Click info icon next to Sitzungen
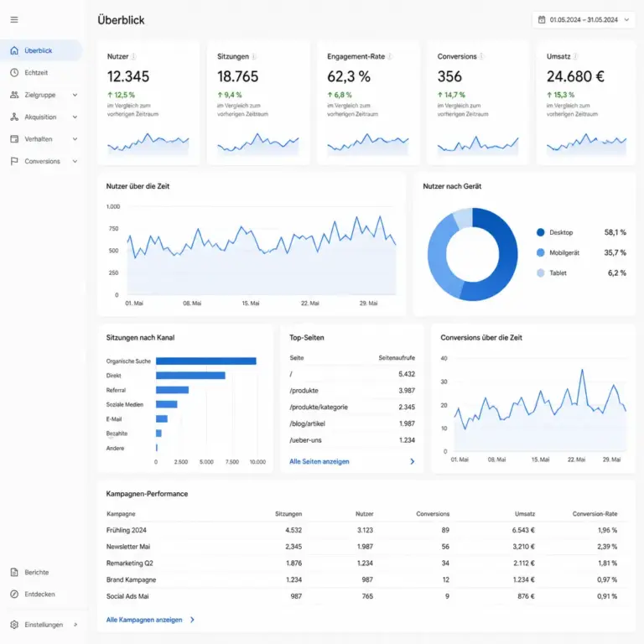This screenshot has height=644, width=644. coord(254,56)
